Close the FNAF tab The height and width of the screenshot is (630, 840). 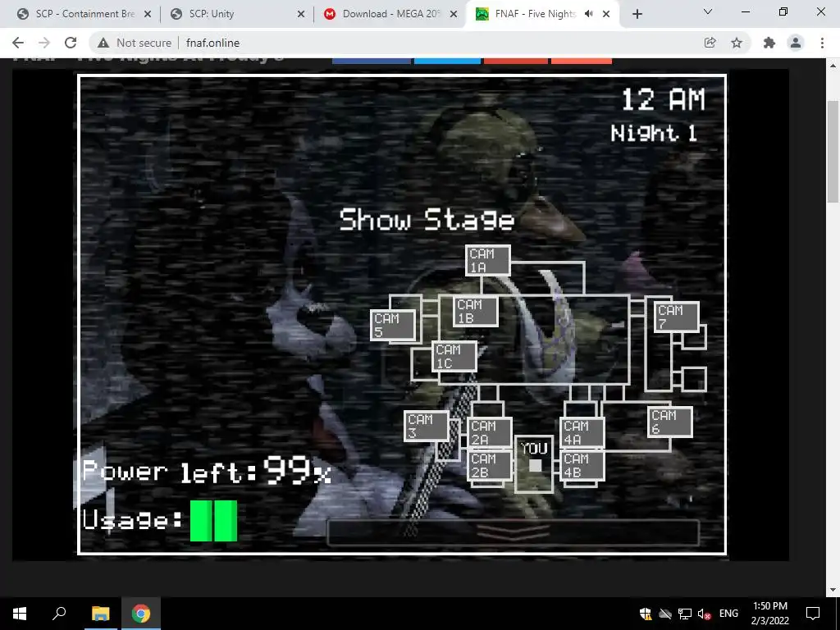(606, 14)
